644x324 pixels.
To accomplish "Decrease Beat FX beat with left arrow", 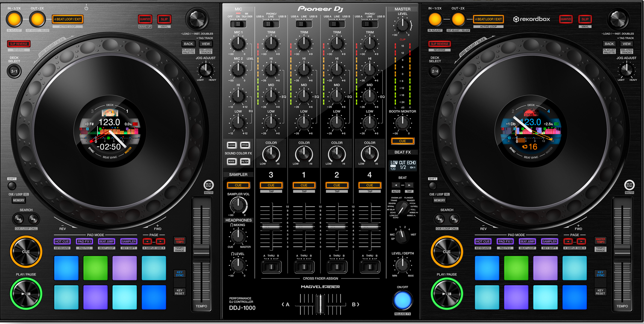I will [396, 185].
